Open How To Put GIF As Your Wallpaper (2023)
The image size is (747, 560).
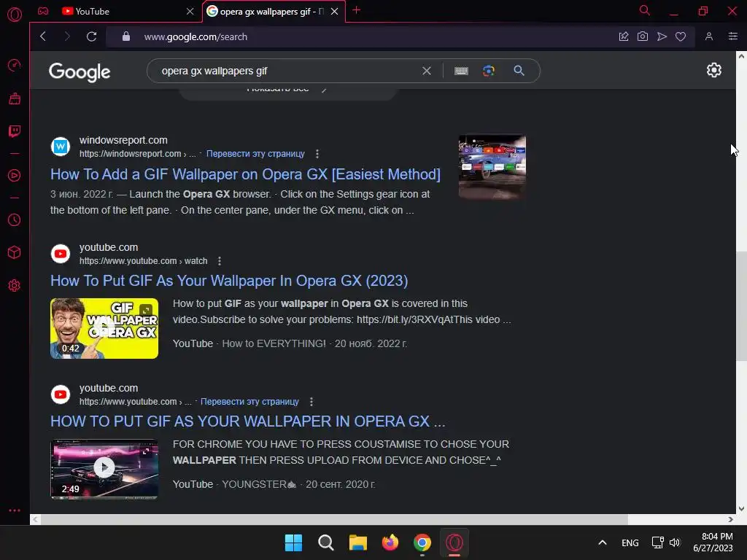(x=229, y=281)
